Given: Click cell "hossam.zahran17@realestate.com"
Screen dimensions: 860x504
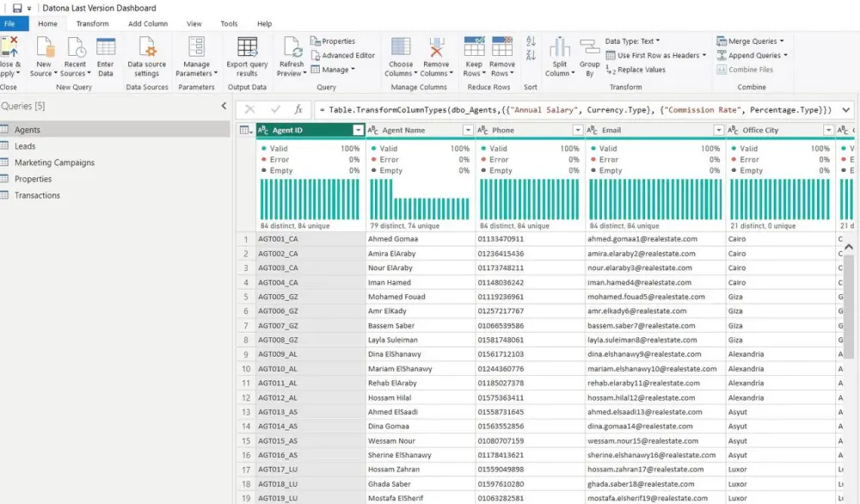Looking at the screenshot, I should pyautogui.click(x=654, y=470).
